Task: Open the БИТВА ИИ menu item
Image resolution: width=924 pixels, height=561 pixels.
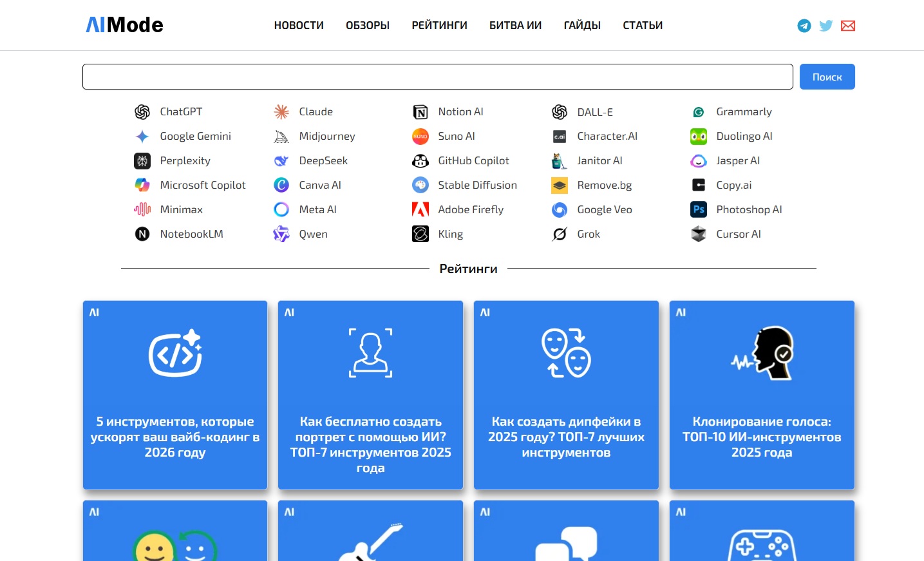Action: click(x=515, y=26)
